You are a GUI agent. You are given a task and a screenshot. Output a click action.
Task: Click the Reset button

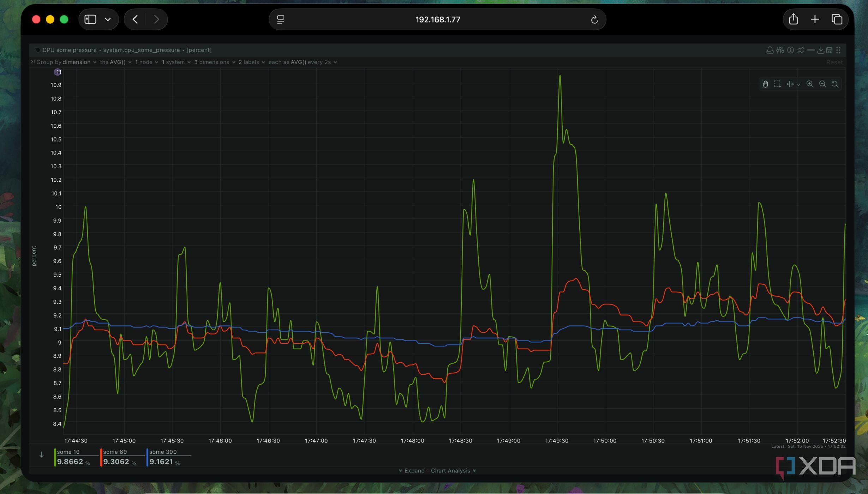click(834, 62)
